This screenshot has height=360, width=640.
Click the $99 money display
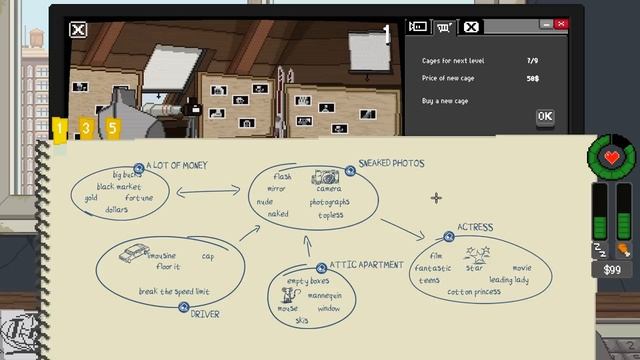612,270
